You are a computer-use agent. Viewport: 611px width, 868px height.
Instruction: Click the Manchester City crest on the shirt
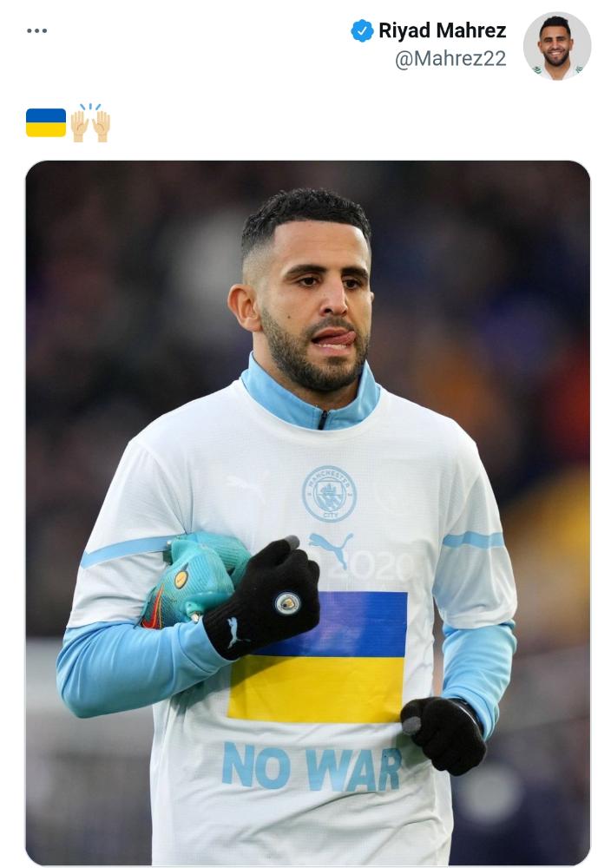pyautogui.click(x=329, y=493)
